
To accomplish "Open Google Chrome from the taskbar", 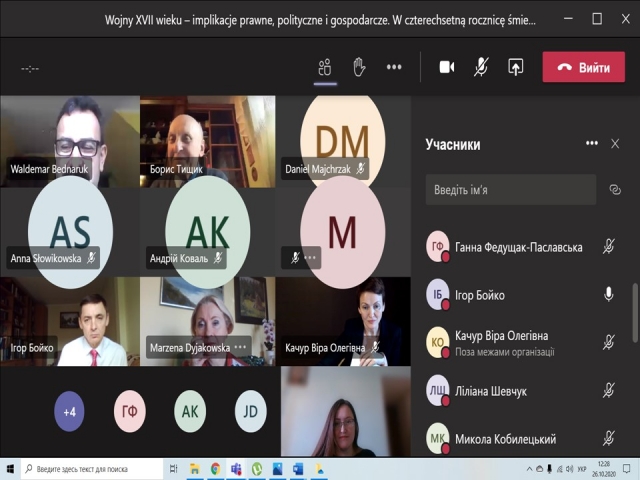I will click(216, 469).
